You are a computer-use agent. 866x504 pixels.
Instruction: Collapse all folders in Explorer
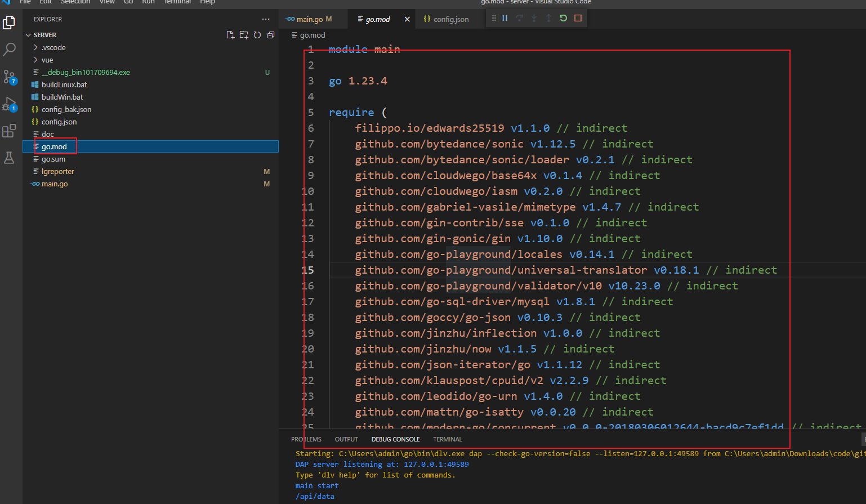click(x=271, y=35)
